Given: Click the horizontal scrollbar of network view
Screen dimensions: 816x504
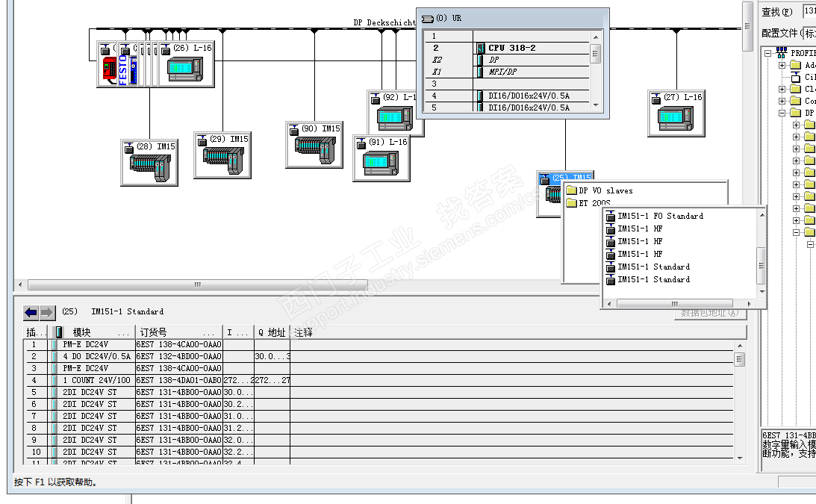Looking at the screenshot, I should [x=198, y=284].
